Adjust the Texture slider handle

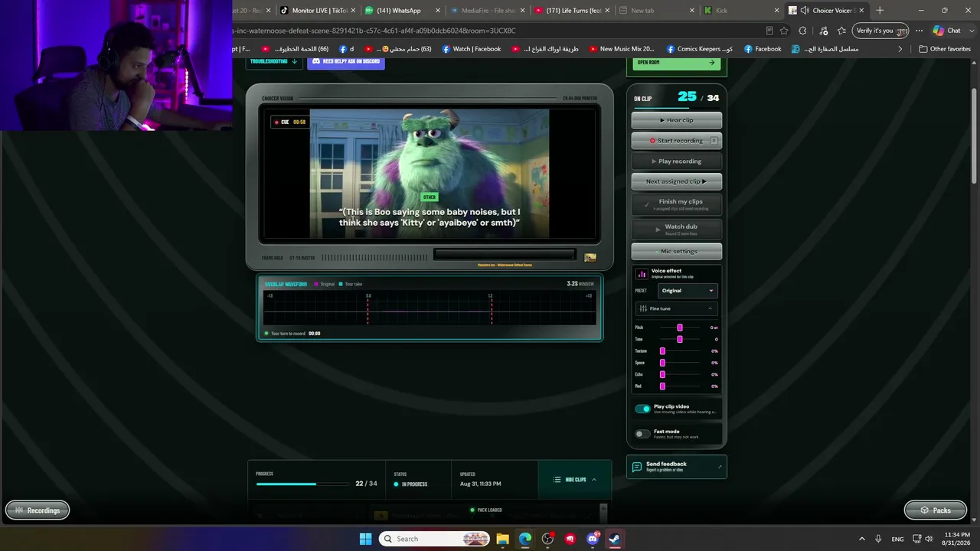tap(662, 351)
